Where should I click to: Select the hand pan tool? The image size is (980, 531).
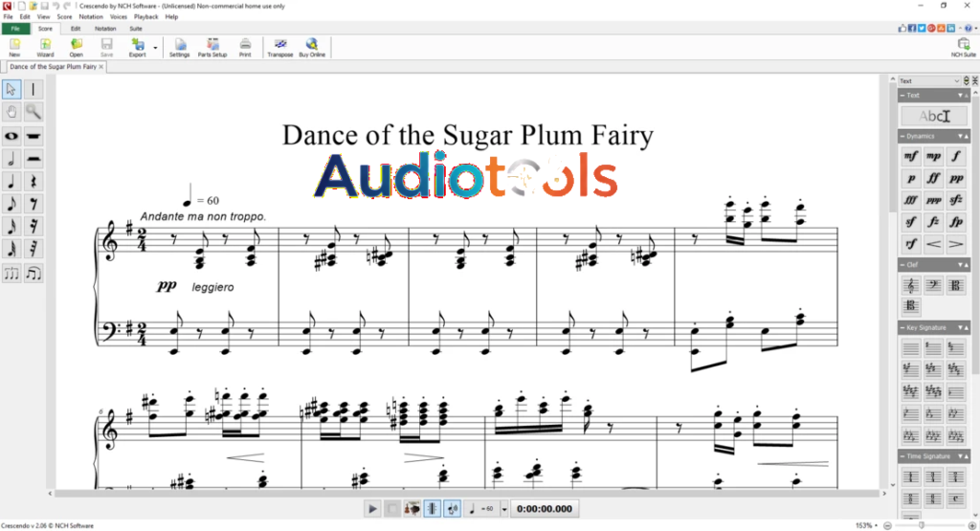pyautogui.click(x=11, y=112)
